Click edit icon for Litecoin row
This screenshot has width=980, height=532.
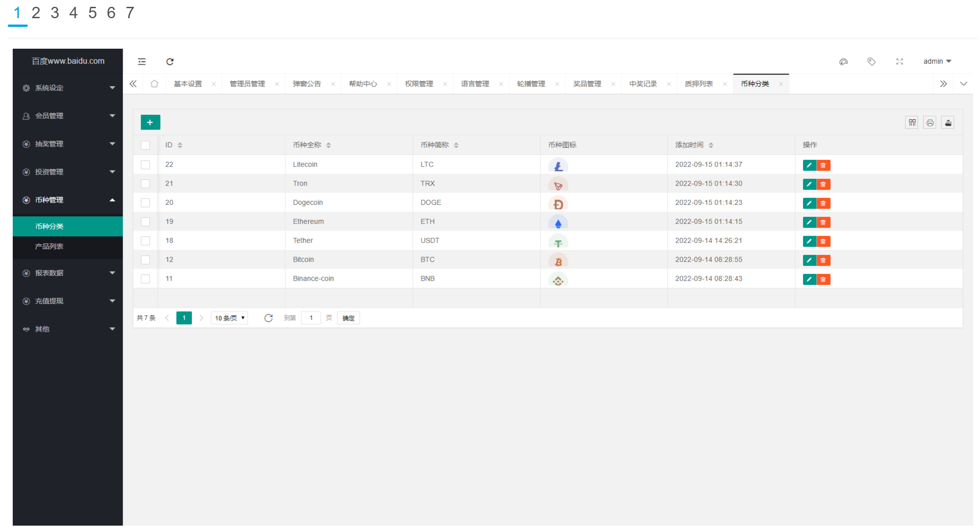(x=809, y=165)
